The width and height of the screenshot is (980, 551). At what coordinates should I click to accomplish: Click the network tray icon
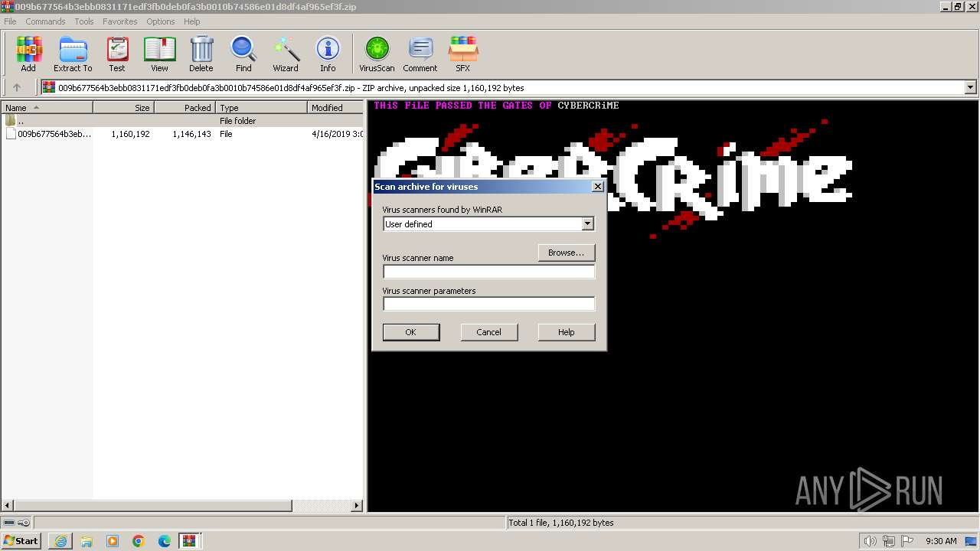pos(889,541)
